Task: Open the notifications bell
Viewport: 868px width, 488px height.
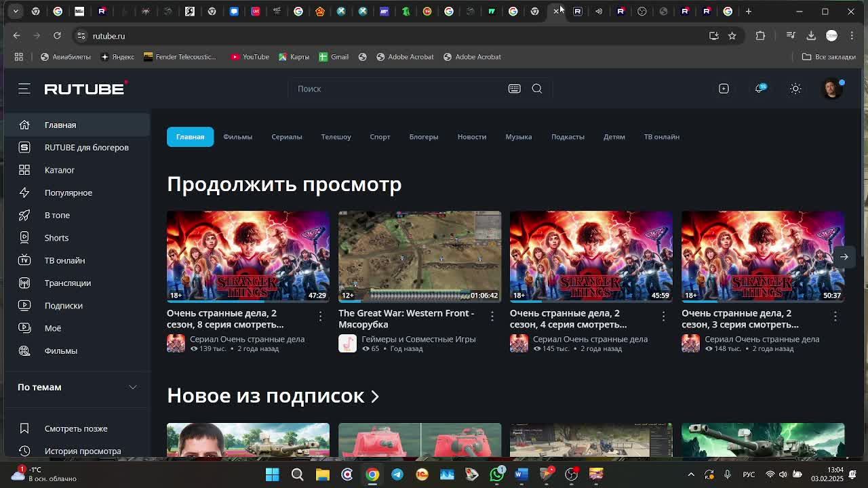Action: pos(759,89)
